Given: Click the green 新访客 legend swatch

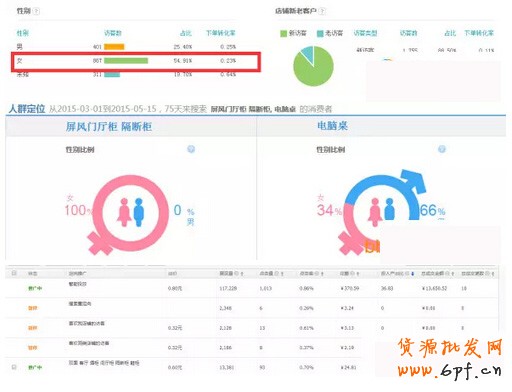Looking at the screenshot, I should [x=284, y=33].
